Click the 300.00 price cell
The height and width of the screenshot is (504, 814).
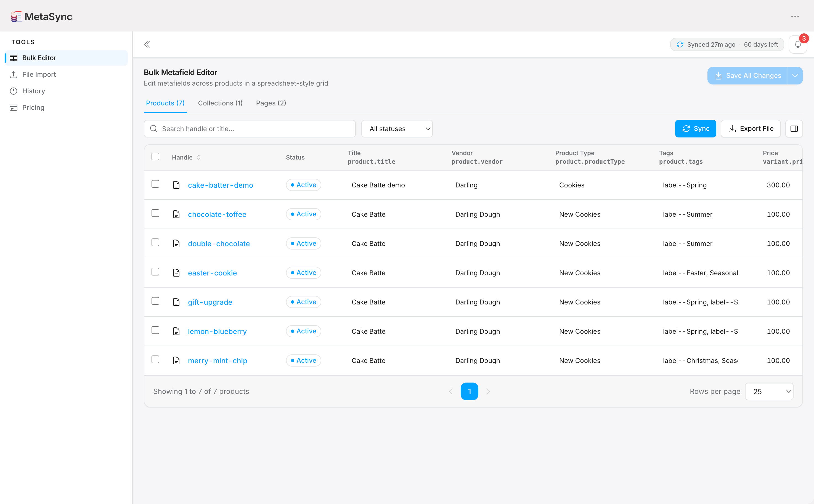(778, 185)
